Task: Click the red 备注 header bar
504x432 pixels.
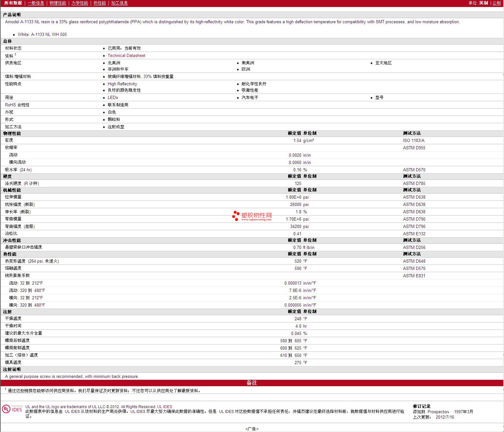Action: pyautogui.click(x=252, y=383)
